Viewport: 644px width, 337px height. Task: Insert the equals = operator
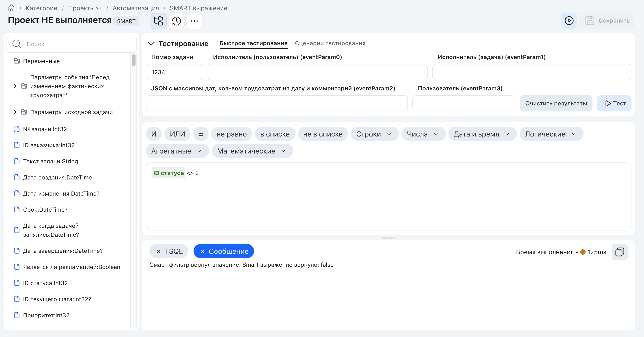(x=201, y=134)
